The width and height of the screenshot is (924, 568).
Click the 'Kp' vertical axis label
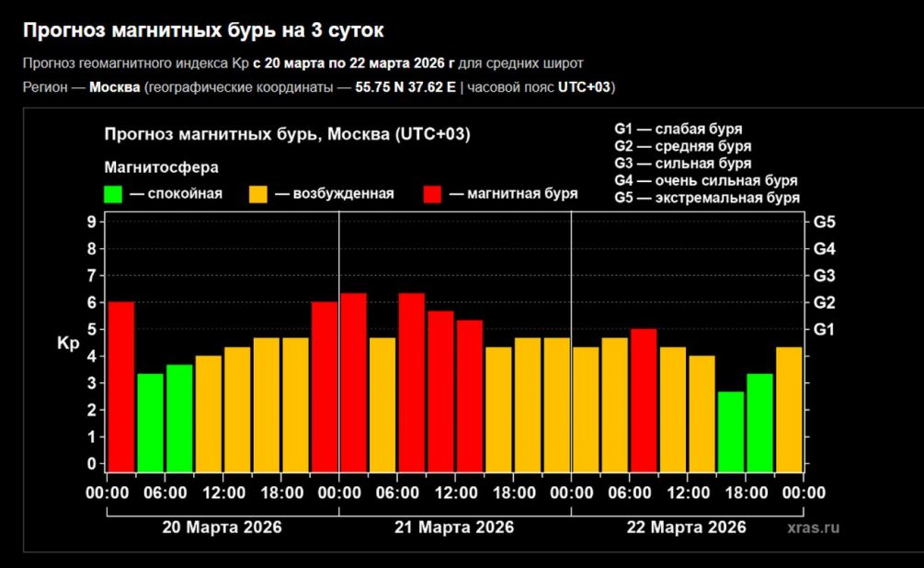(x=68, y=344)
